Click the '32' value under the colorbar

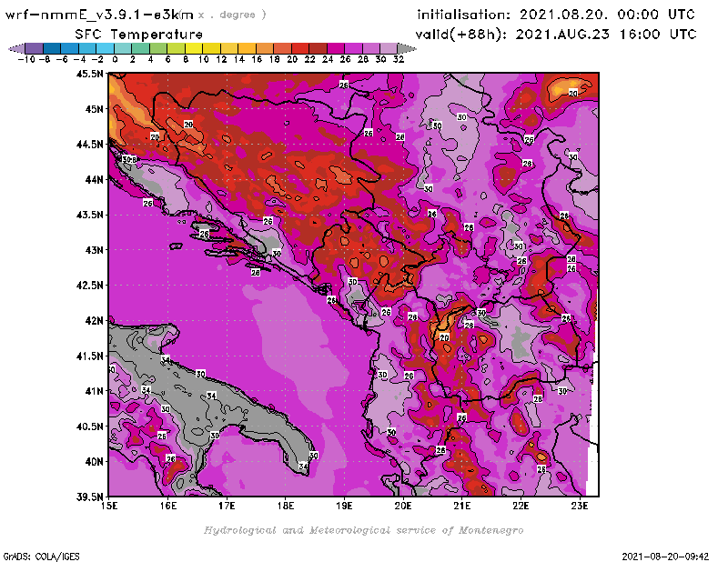399,59
